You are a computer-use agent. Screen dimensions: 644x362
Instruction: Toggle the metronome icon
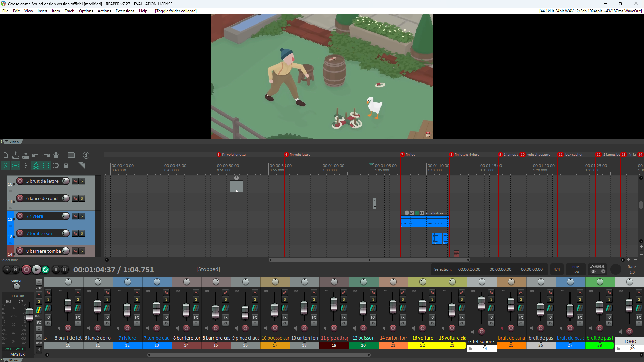pos(56,155)
